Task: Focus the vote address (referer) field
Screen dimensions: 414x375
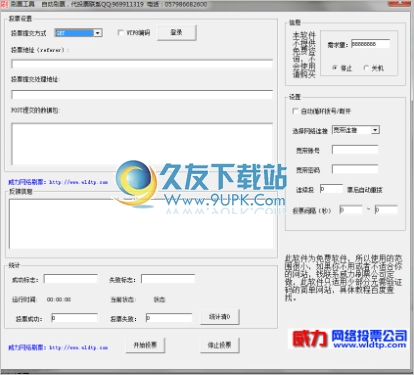Action: point(142,64)
